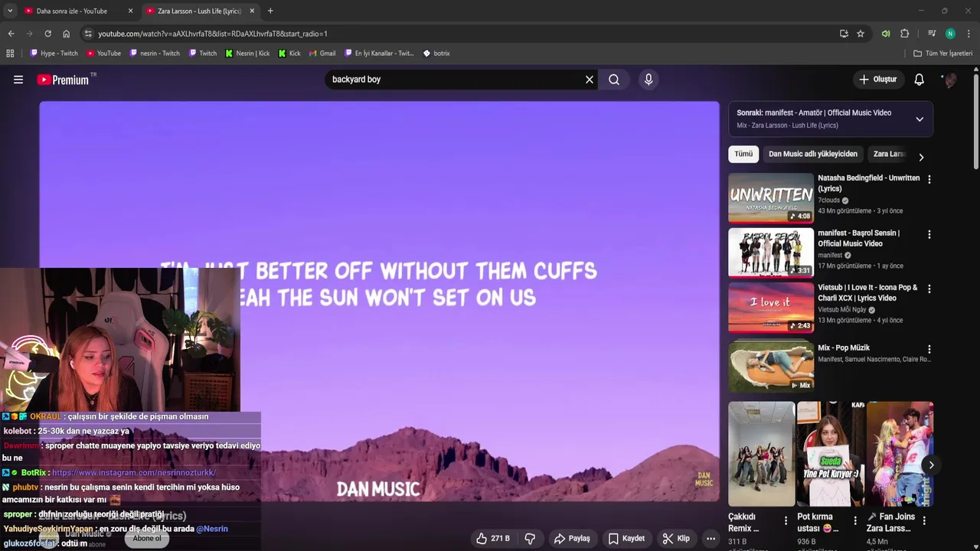Open options menu for Unwritten video
The image size is (980, 551).
tap(929, 179)
